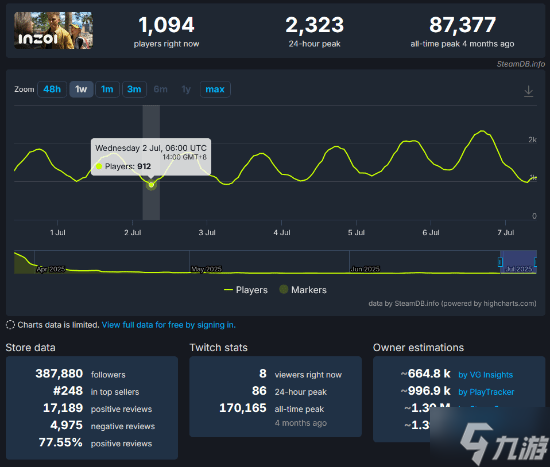The width and height of the screenshot is (550, 467).
Task: Toggle the Markers series in legend
Action: pyautogui.click(x=303, y=290)
